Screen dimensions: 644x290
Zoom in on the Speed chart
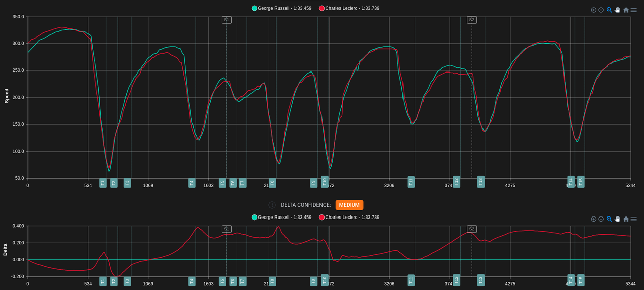594,10
